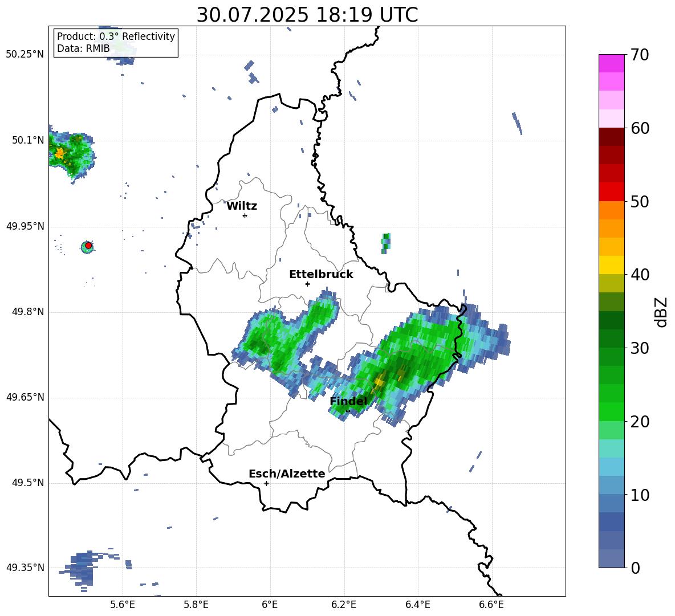
Task: Pick the bright red 50 dBZ swatch
Action: point(611,192)
